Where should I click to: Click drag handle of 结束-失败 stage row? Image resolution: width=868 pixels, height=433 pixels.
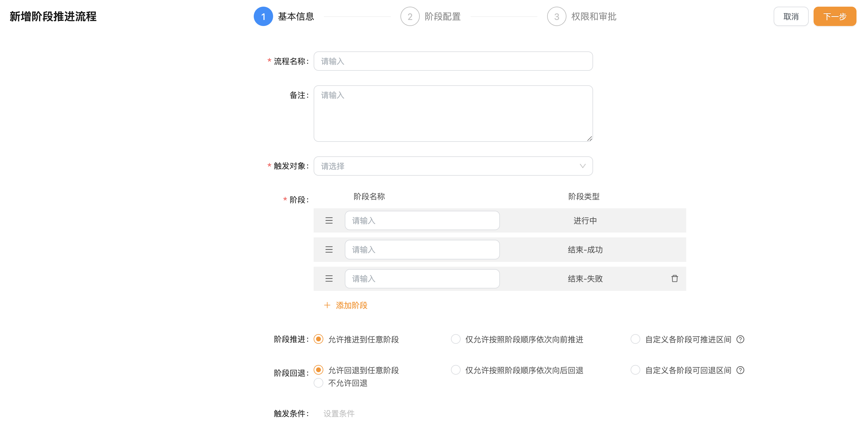point(329,278)
